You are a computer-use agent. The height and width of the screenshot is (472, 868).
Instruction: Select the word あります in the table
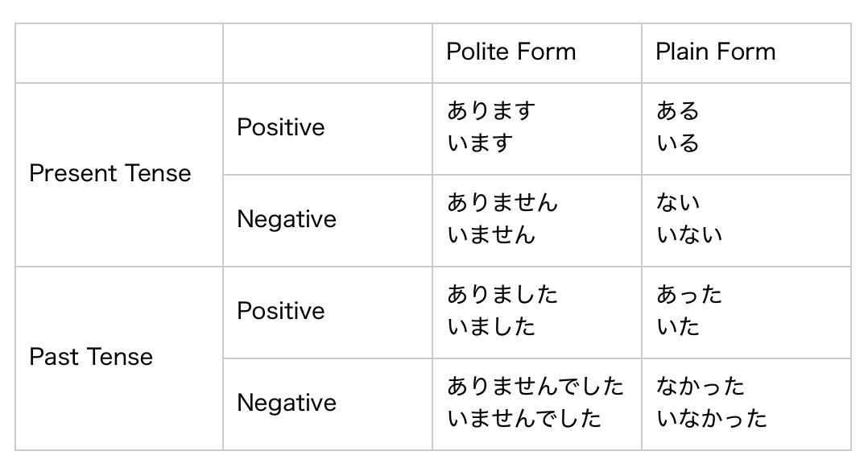491,111
